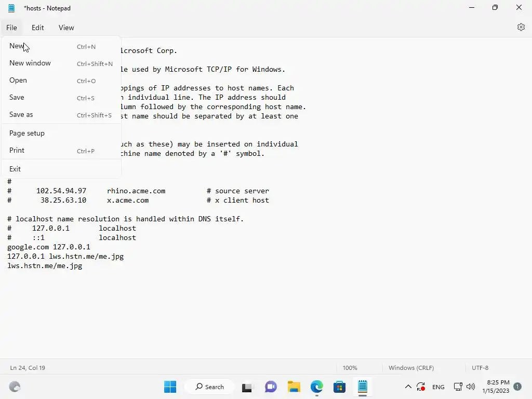532x399 pixels.
Task: Show hidden icons in the system tray
Action: click(x=408, y=387)
